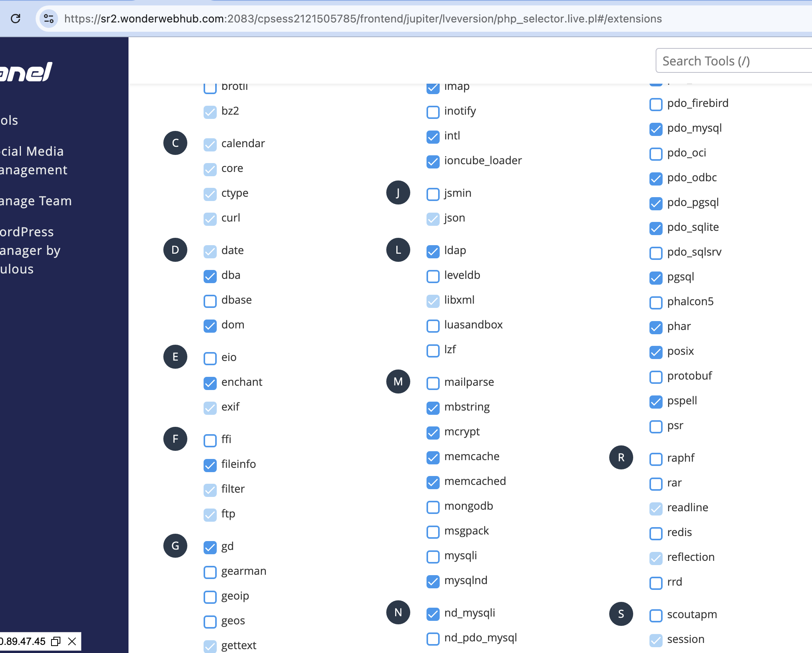Screen dimensions: 812x653
Task: Disable the memcached extension
Action: [x=433, y=482]
